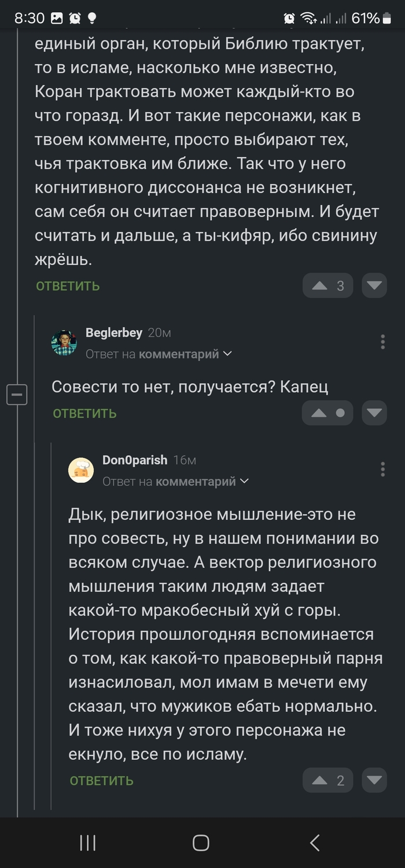Upvote Beglerbey's comment
The image size is (405, 868).
[x=319, y=413]
